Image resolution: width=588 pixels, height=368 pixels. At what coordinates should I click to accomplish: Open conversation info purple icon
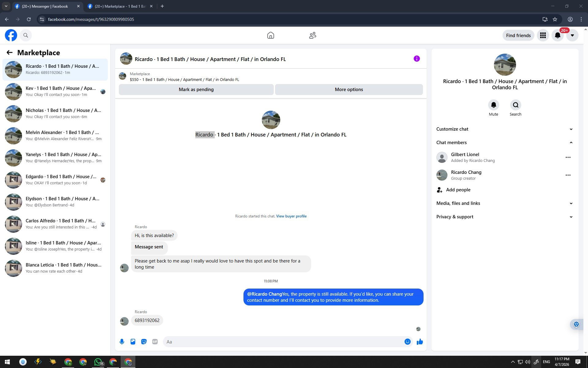click(x=417, y=59)
